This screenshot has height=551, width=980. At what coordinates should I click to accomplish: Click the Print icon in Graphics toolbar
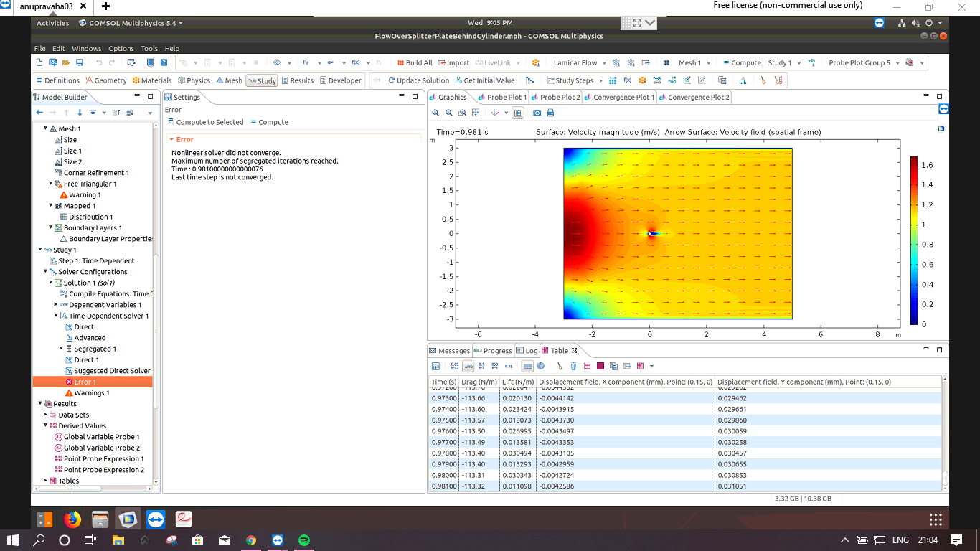(x=550, y=113)
